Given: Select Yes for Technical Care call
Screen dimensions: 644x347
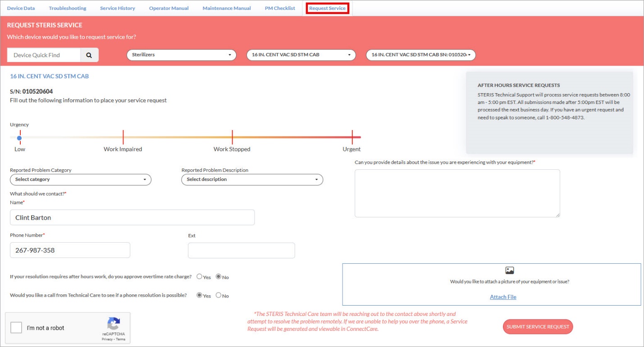Looking at the screenshot, I should tap(199, 296).
